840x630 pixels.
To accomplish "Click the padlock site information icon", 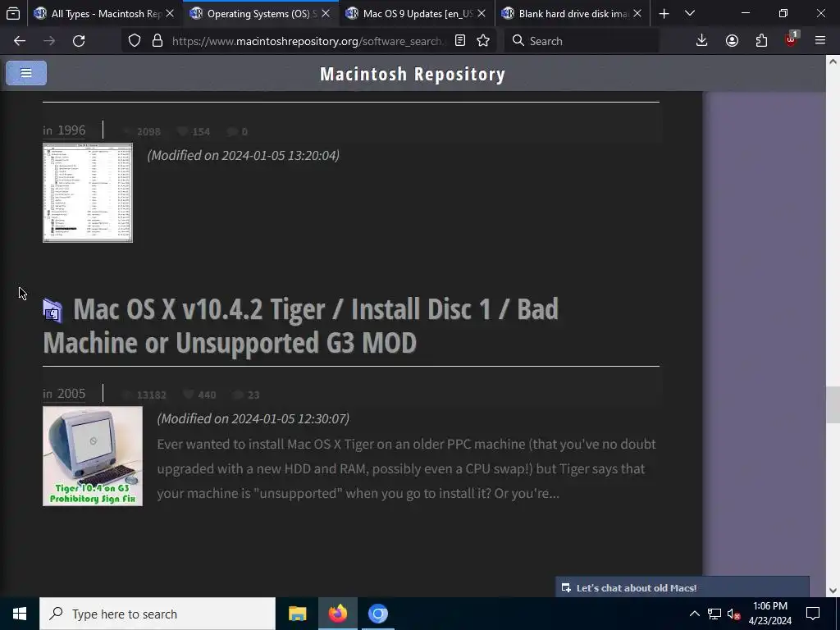I will point(157,41).
